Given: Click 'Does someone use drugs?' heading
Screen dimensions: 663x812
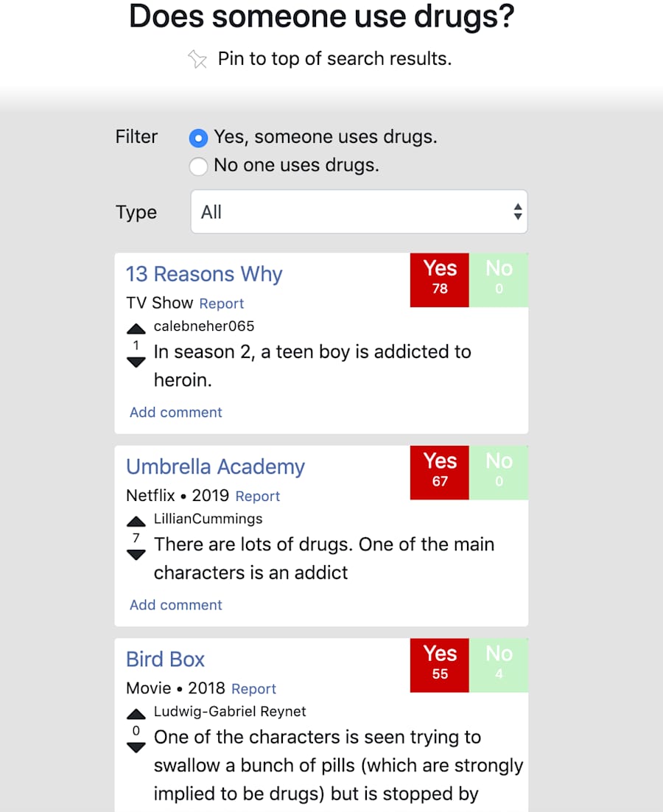Looking at the screenshot, I should (321, 16).
